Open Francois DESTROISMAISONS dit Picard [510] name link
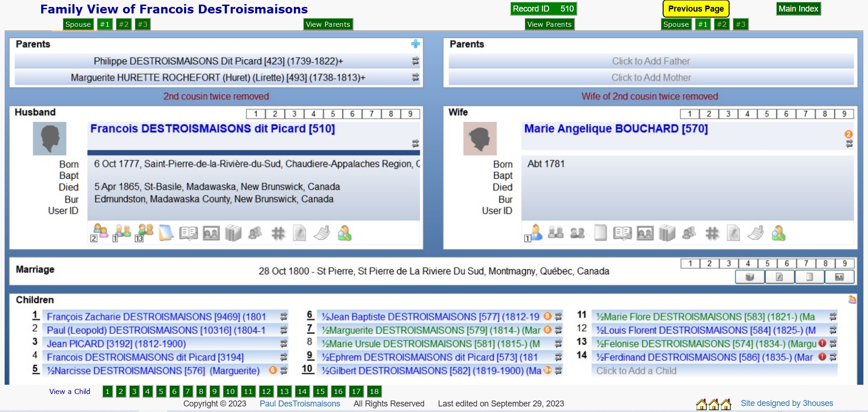This screenshot has height=412, width=868. tap(213, 128)
